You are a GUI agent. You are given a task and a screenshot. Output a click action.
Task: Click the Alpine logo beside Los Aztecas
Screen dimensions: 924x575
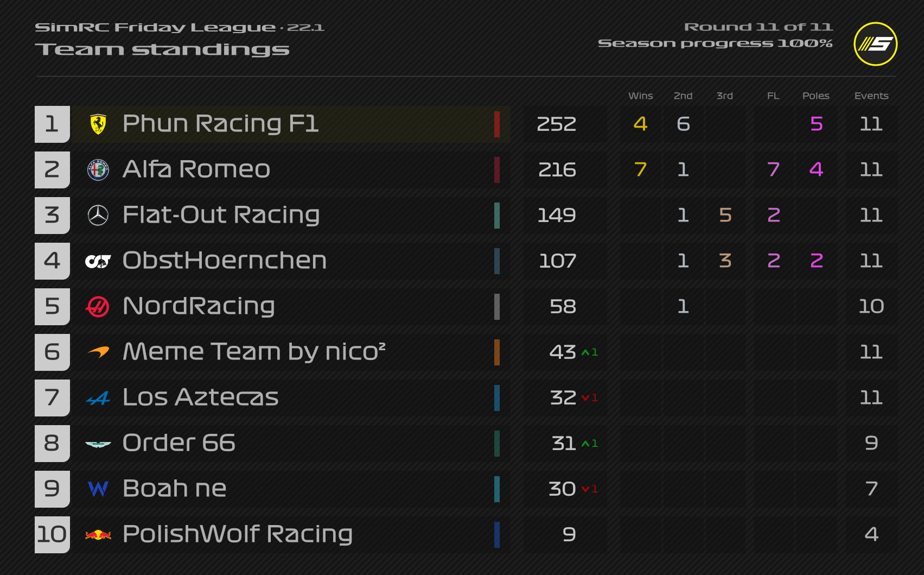(98, 399)
